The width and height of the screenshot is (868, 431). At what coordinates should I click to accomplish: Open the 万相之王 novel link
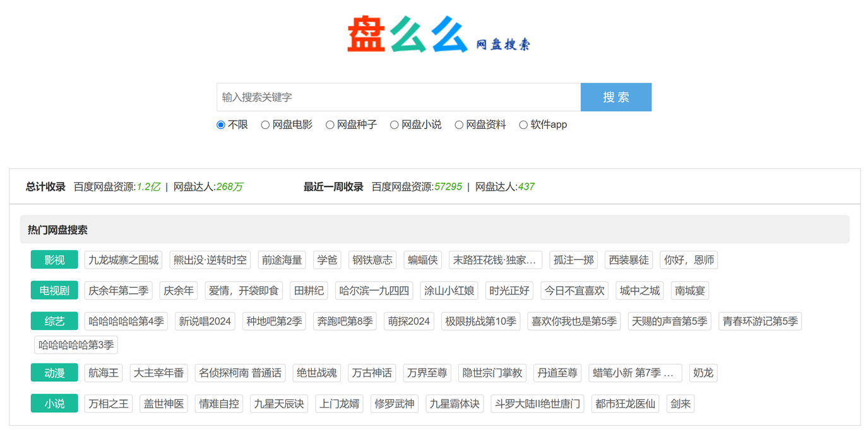pos(108,403)
